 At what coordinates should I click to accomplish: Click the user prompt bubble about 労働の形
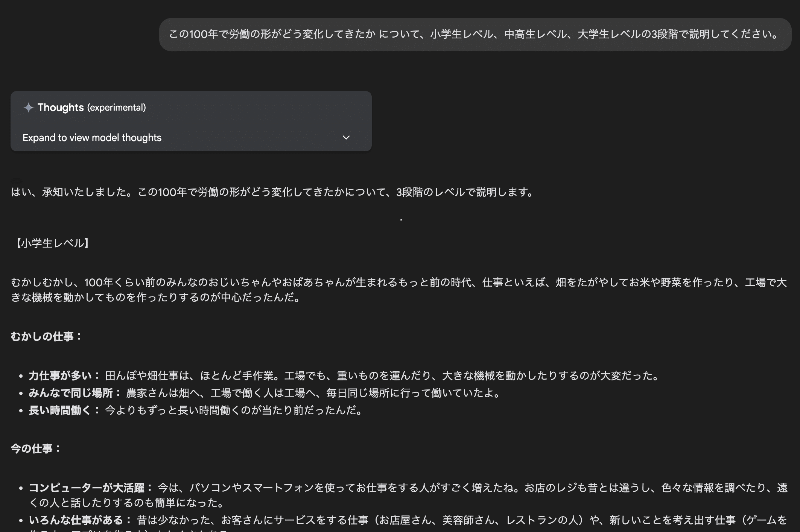[x=475, y=35]
